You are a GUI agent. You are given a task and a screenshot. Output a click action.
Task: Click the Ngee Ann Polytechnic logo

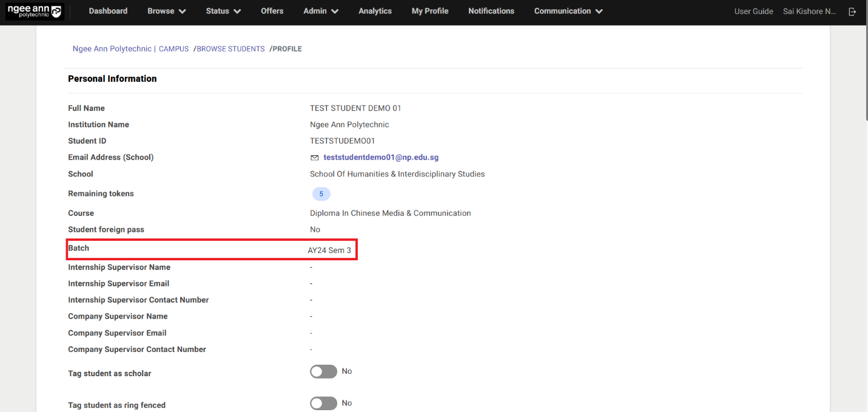(x=34, y=12)
